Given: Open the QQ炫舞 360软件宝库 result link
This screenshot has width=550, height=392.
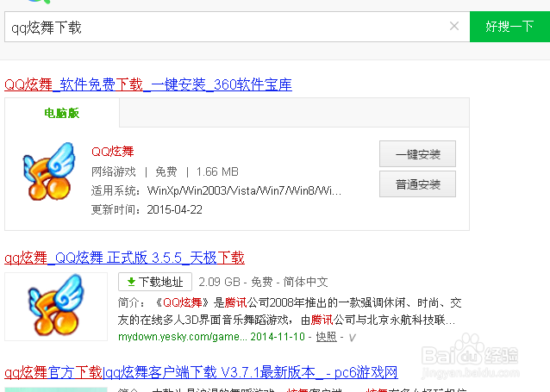Looking at the screenshot, I should pyautogui.click(x=148, y=84).
